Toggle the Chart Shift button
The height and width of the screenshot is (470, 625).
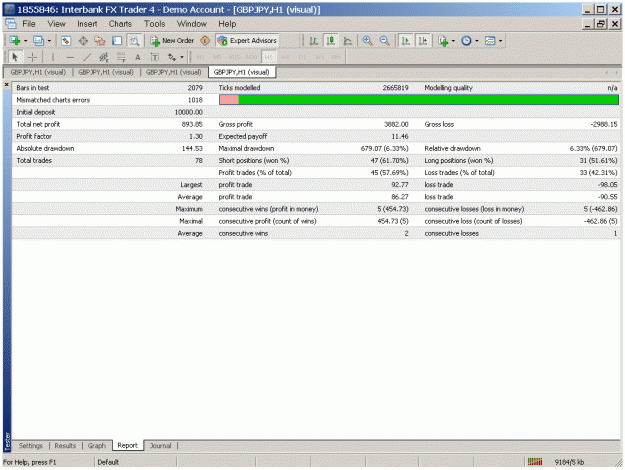[423, 41]
